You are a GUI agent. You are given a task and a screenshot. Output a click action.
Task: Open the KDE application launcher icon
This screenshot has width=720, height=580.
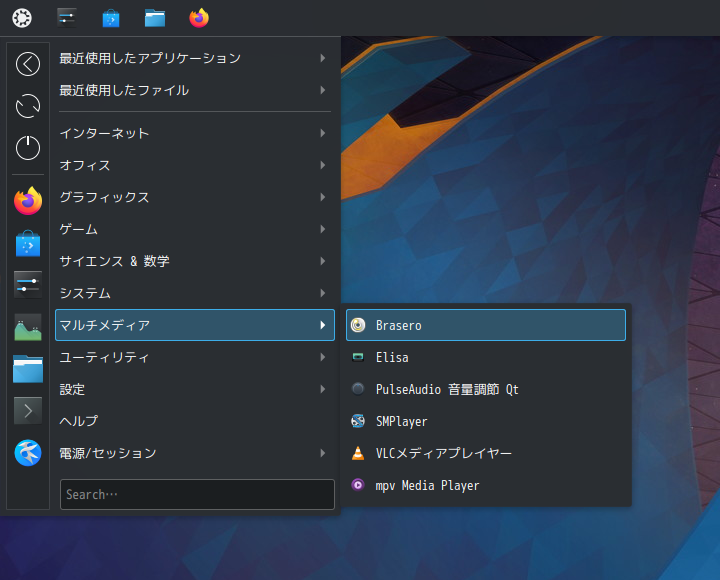[x=22, y=18]
